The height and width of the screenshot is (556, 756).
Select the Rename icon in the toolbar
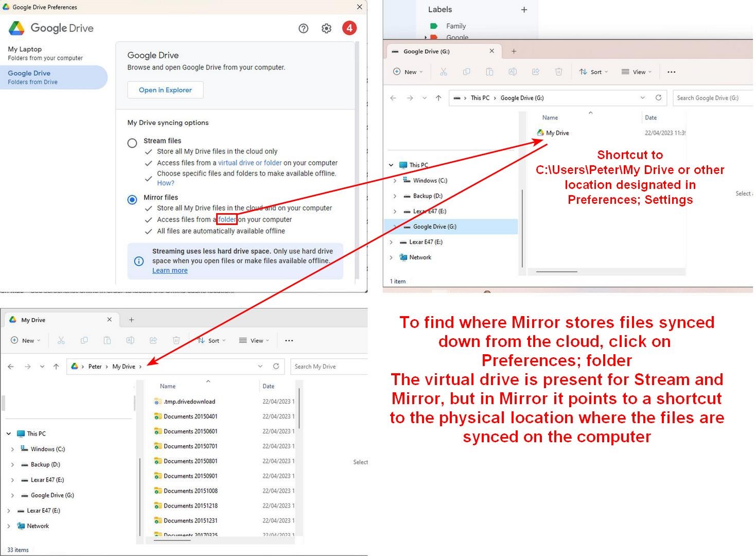coord(513,72)
